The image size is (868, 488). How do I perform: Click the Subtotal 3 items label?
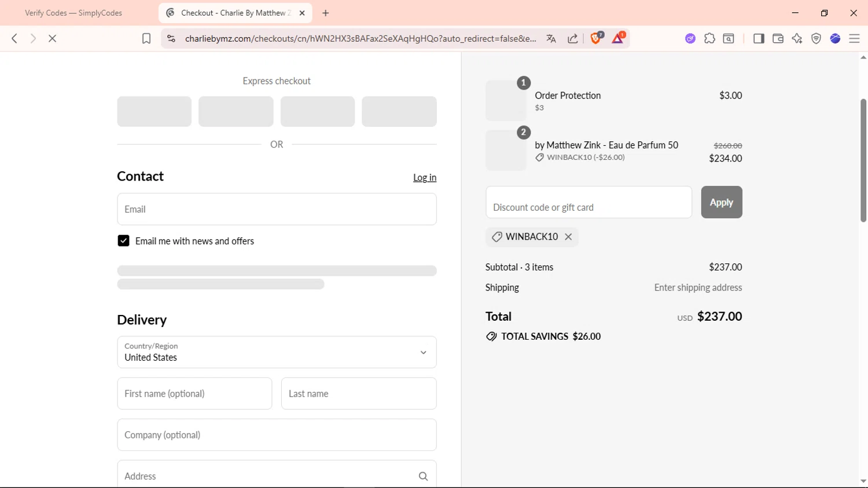click(519, 267)
